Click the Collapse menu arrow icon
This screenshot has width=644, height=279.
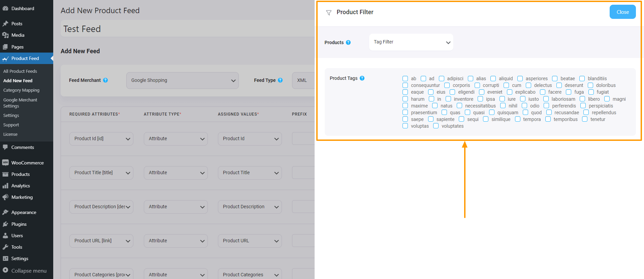pos(5,270)
